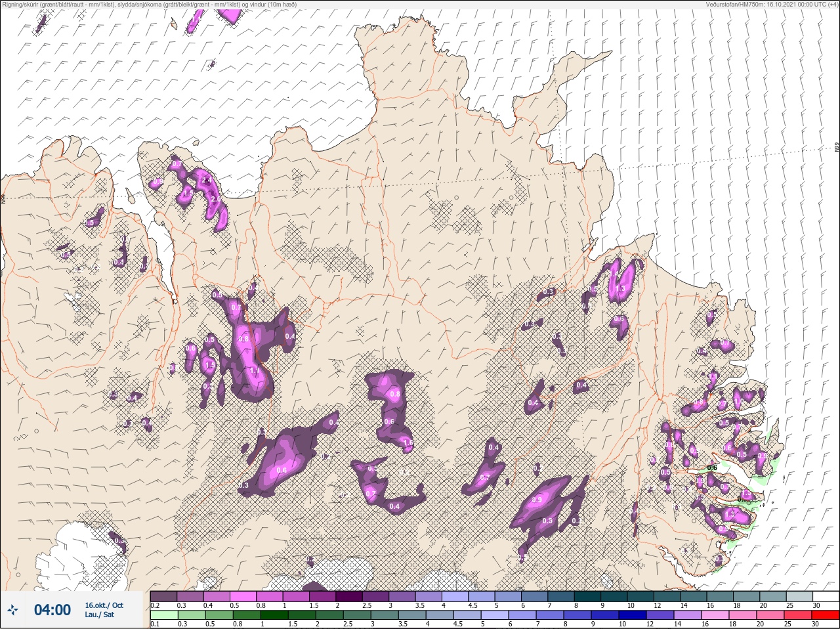The image size is (840, 629).
Task: Pick the white 30 swatch in upper legend row
Action: (x=826, y=596)
